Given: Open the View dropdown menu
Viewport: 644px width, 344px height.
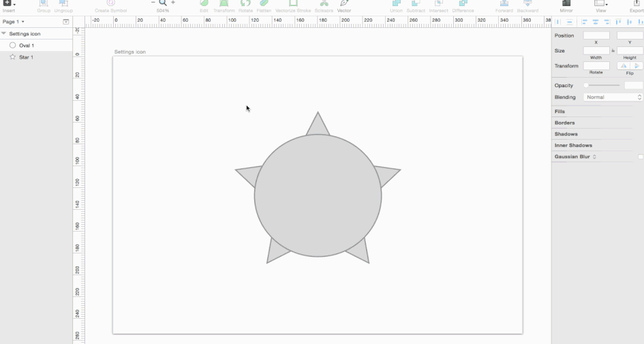Looking at the screenshot, I should point(601,3).
